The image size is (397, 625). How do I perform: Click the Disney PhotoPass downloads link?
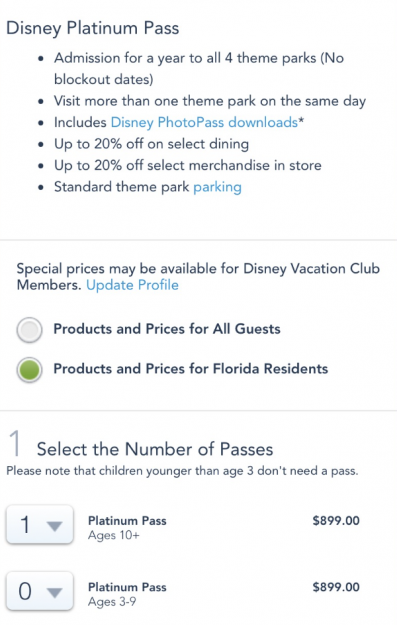click(204, 122)
